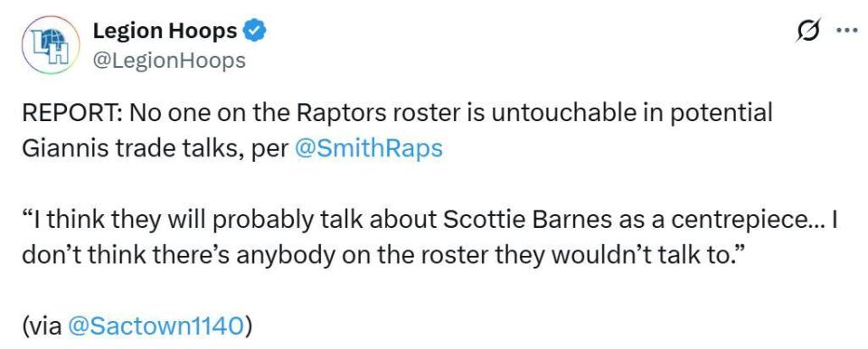The width and height of the screenshot is (868, 349).
Task: Open the @Sactown1140 mention link
Action: pos(155,326)
